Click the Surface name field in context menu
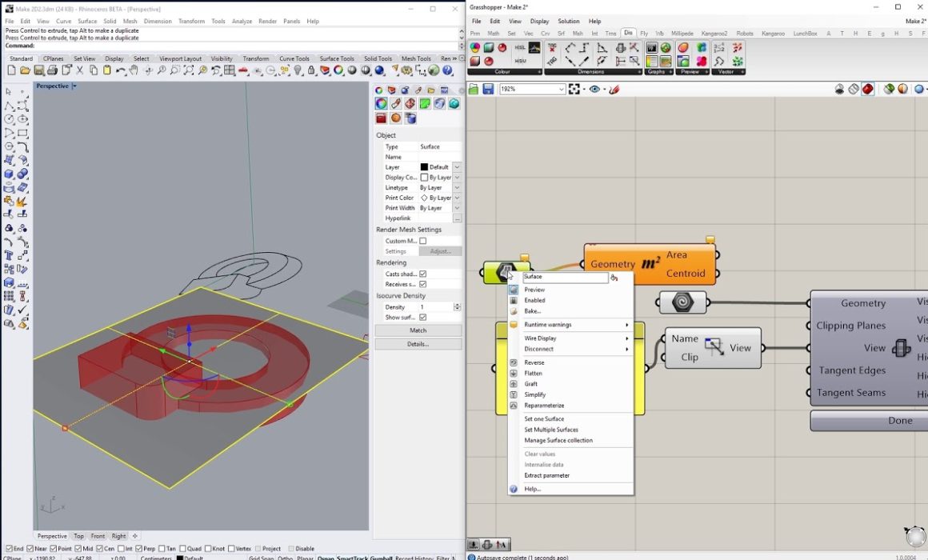The height and width of the screenshot is (560, 928). (x=566, y=277)
